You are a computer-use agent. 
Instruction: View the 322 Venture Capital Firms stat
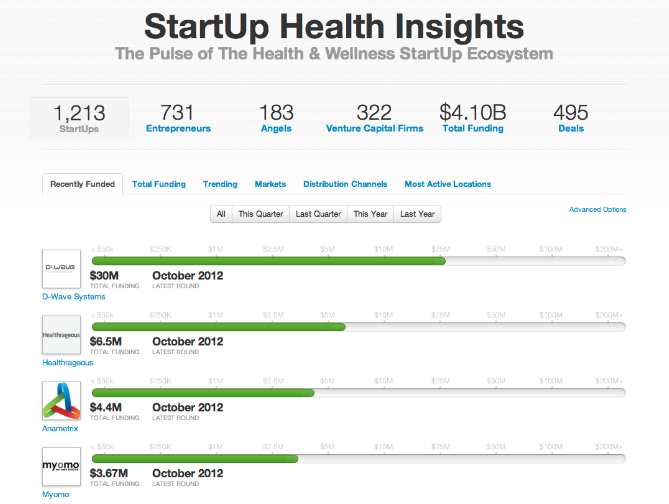pyautogui.click(x=374, y=117)
